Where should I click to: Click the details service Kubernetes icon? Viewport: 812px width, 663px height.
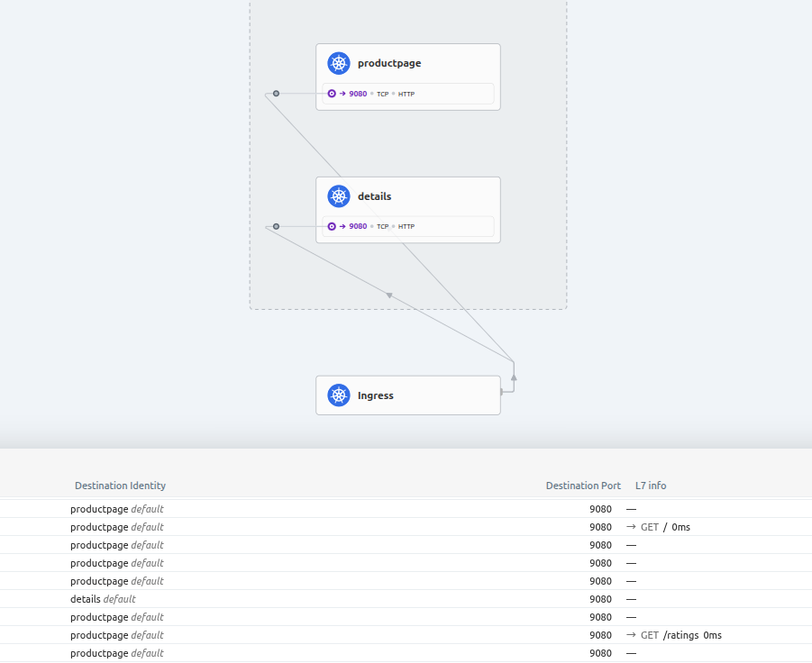[339, 196]
